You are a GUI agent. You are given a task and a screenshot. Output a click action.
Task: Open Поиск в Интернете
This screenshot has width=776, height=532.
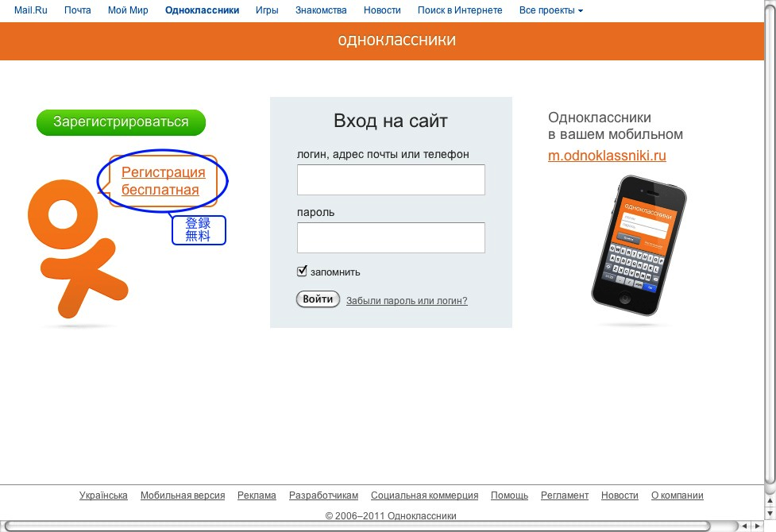click(x=460, y=10)
